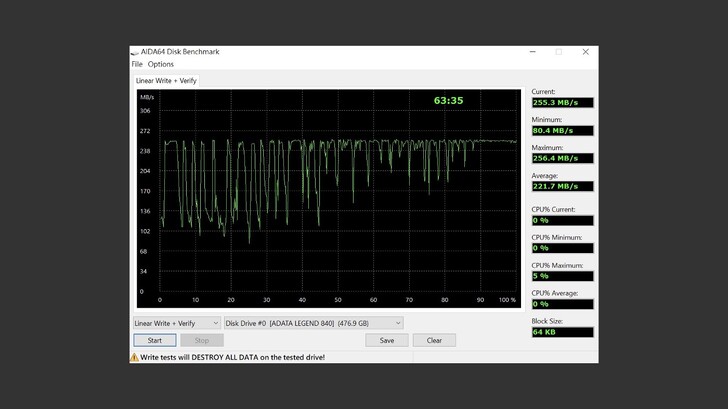
Task: Open the File menu
Action: [137, 64]
